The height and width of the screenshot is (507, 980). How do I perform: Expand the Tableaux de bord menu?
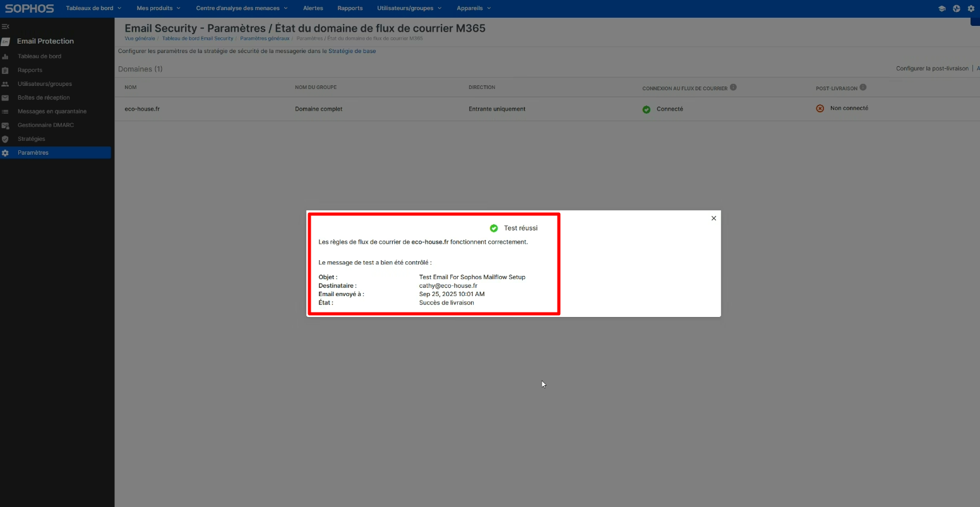[x=93, y=8]
